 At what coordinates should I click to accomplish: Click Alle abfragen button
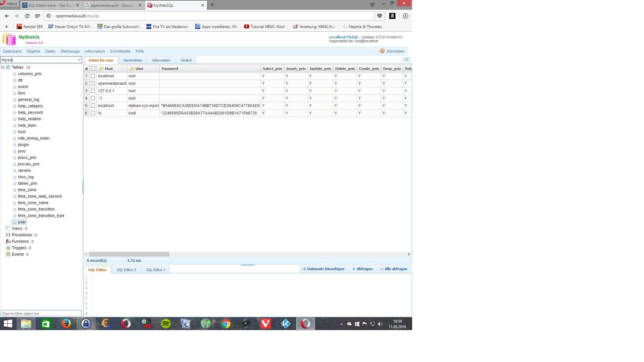(x=394, y=269)
